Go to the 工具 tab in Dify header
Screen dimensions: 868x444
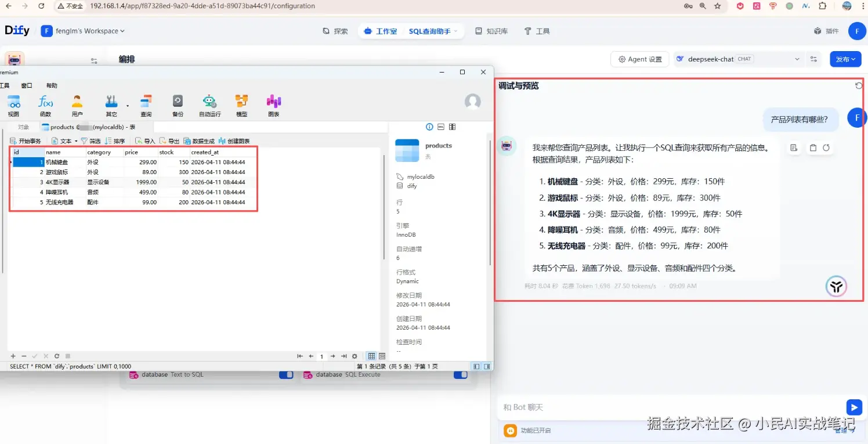tap(537, 31)
